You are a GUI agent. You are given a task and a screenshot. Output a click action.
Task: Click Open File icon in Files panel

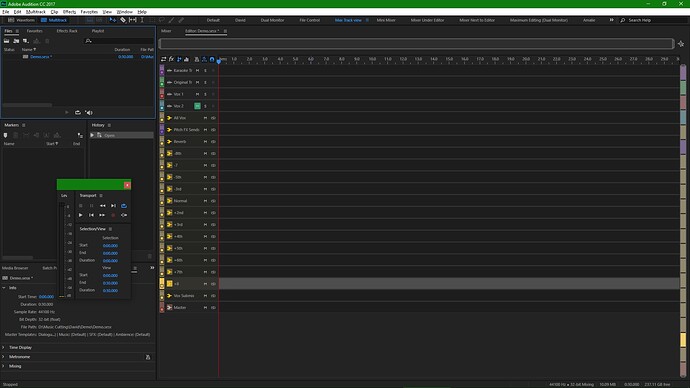(7, 41)
